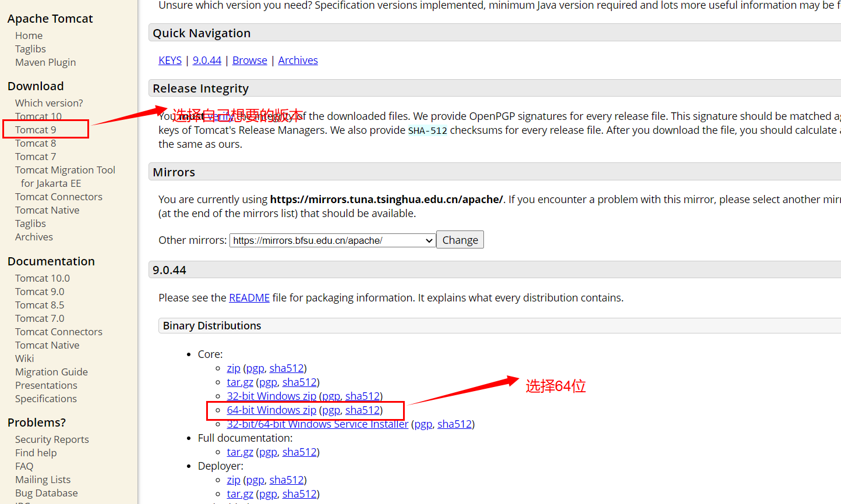
Task: Open the KEYS link
Action: [x=170, y=61]
